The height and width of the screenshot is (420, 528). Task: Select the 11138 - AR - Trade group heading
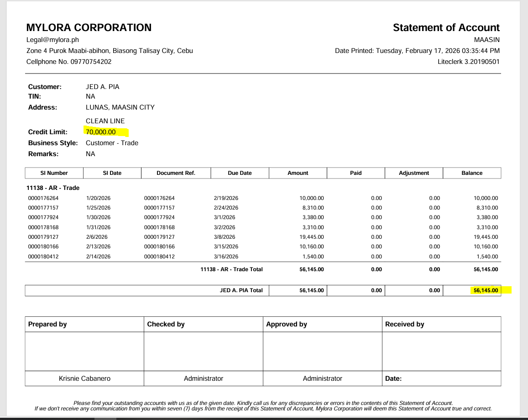[53, 188]
